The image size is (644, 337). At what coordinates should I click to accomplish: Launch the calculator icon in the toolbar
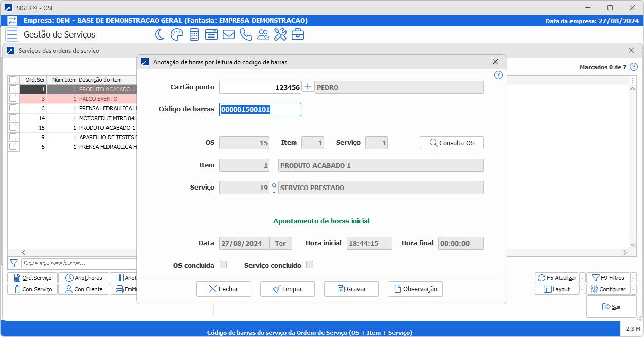click(194, 34)
